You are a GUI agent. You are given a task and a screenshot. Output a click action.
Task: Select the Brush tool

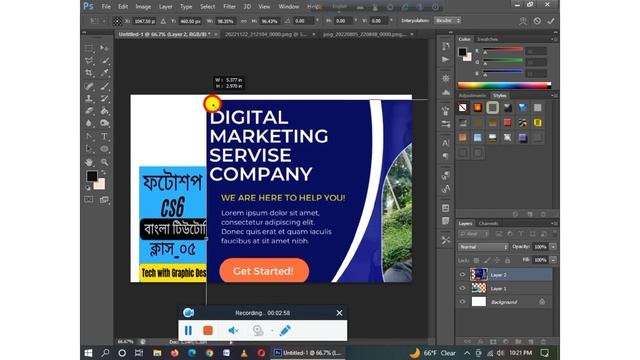[104, 86]
